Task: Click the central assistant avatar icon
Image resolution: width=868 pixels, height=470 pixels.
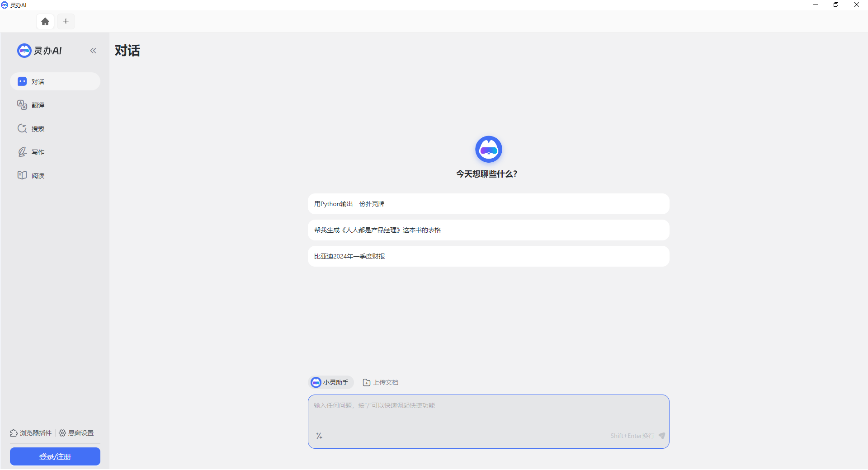Action: click(x=489, y=149)
